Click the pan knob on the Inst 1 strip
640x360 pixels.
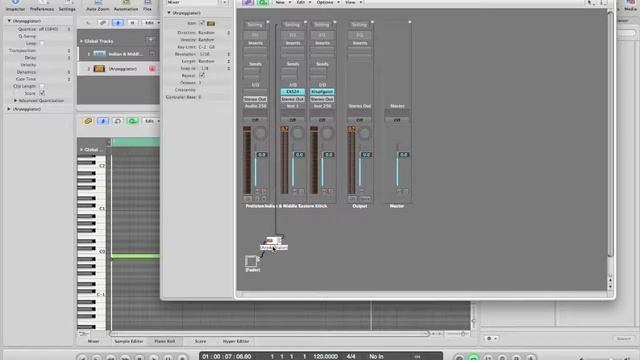[x=298, y=133]
